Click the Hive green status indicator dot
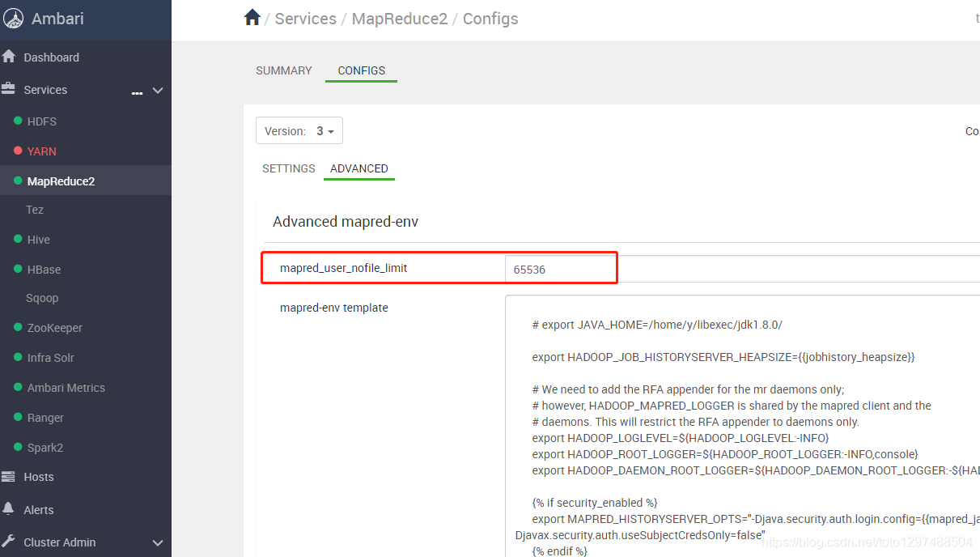 (x=18, y=239)
